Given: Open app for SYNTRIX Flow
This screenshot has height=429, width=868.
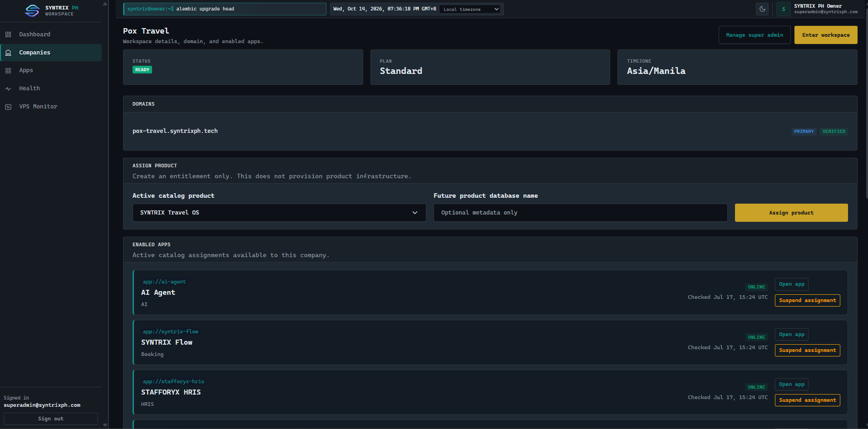Looking at the screenshot, I should [792, 335].
